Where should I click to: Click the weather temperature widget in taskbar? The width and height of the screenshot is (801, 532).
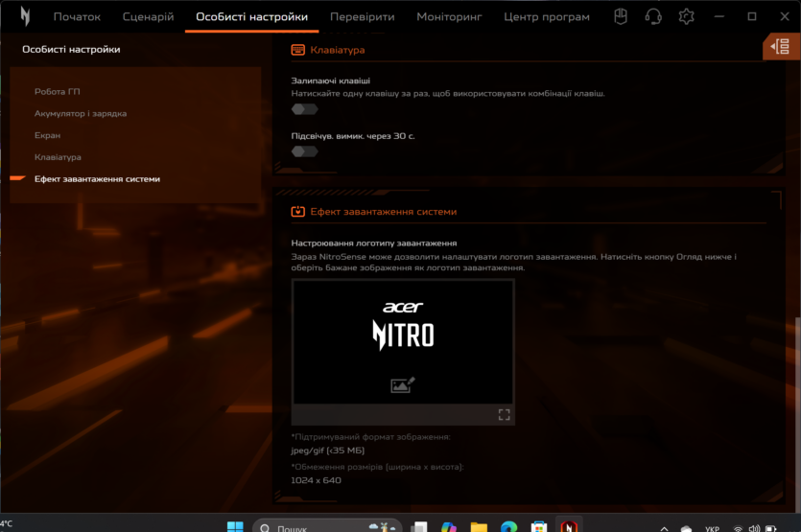point(7,523)
